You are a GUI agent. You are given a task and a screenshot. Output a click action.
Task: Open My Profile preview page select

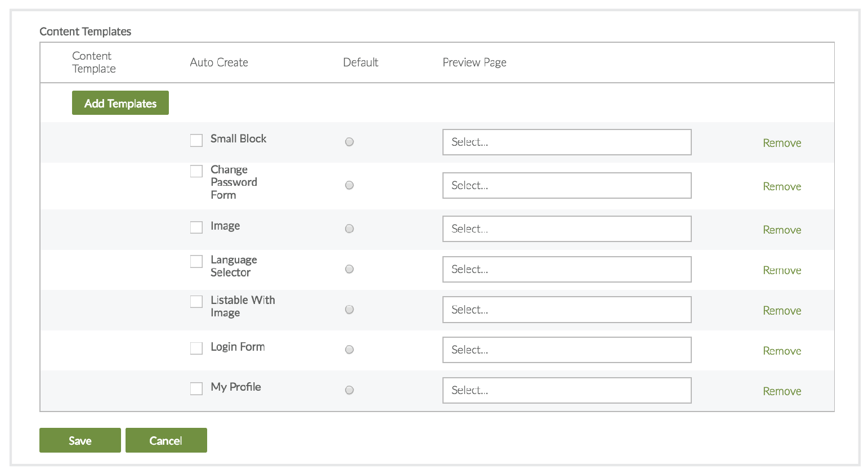coord(566,391)
